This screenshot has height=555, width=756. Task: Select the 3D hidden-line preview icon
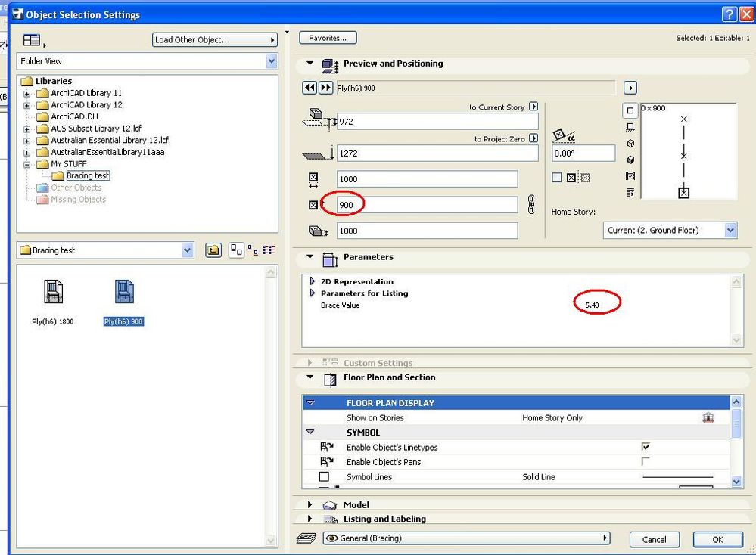(x=630, y=144)
